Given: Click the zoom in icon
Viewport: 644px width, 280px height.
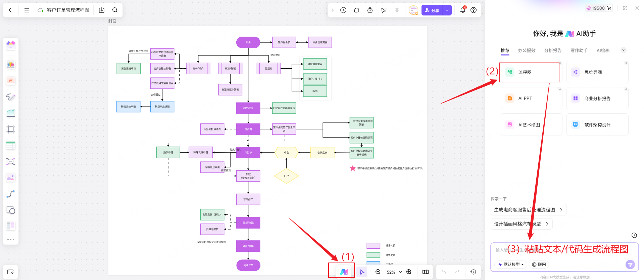Looking at the screenshot, I should [409, 272].
